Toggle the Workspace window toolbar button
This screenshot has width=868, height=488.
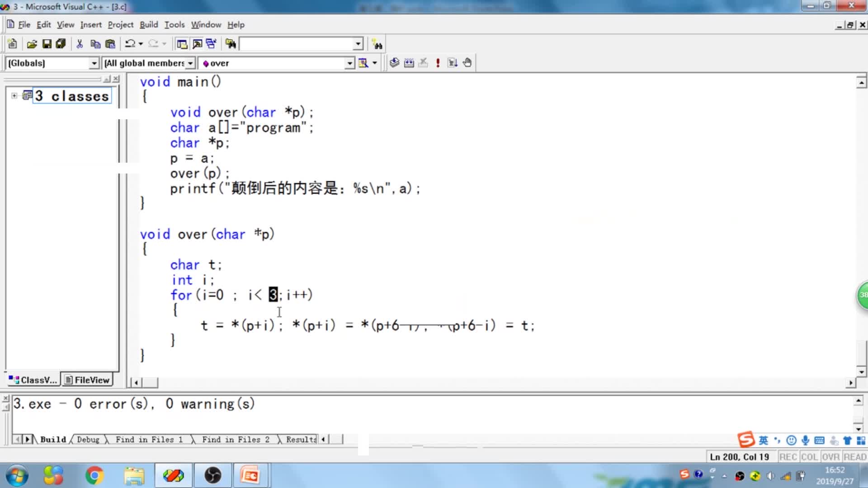(x=182, y=44)
